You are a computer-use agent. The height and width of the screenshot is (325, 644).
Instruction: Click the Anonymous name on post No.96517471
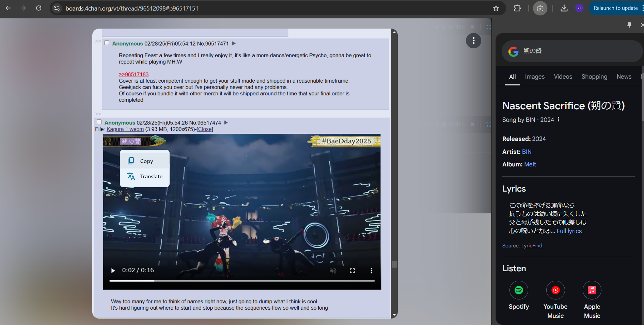tap(127, 44)
